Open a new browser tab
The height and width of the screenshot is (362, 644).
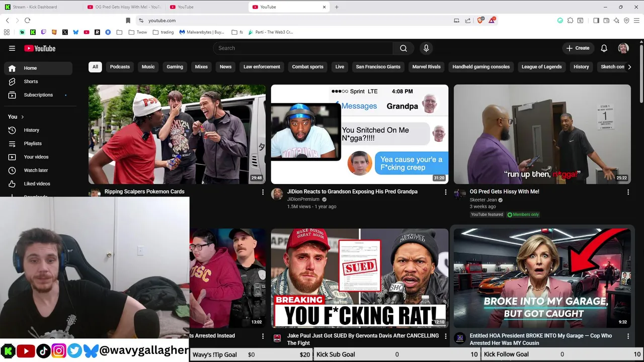337,7
